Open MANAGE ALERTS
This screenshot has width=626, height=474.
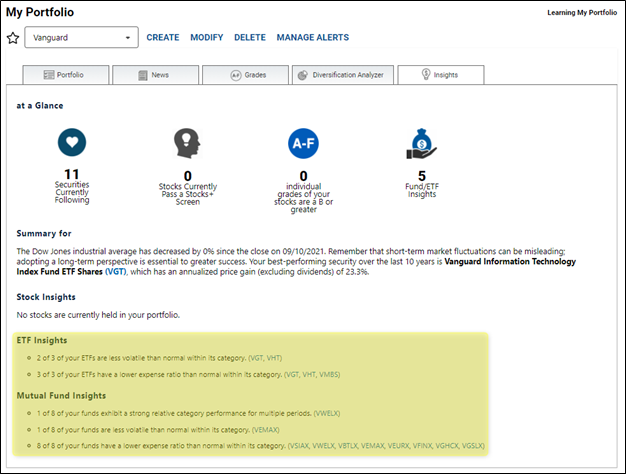tap(313, 38)
